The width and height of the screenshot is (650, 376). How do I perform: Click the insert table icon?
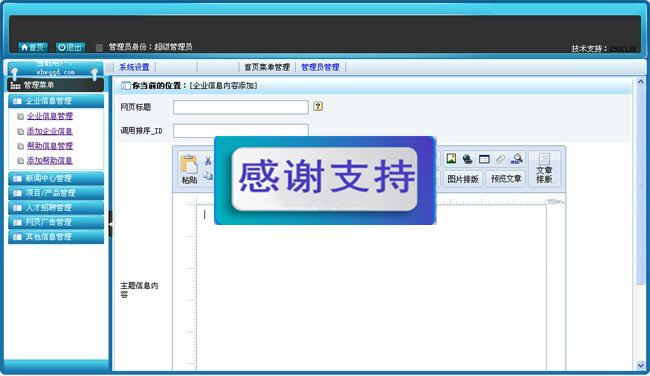(484, 159)
